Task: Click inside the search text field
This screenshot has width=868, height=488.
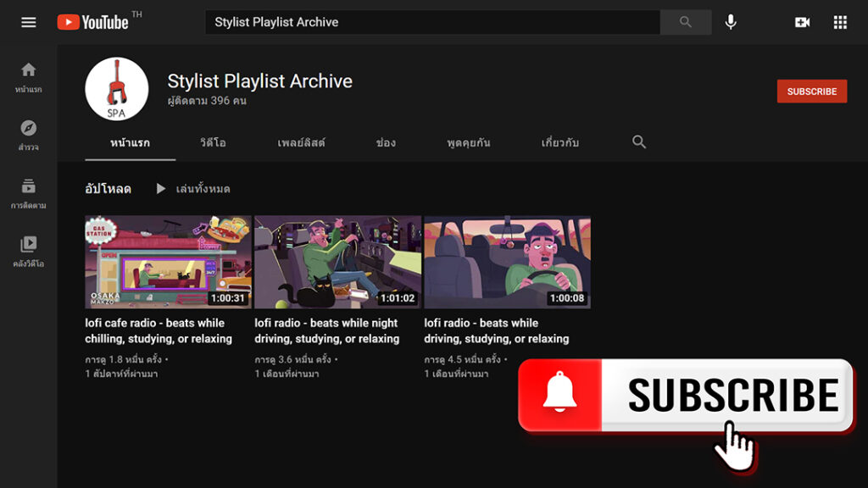Action: click(432, 22)
